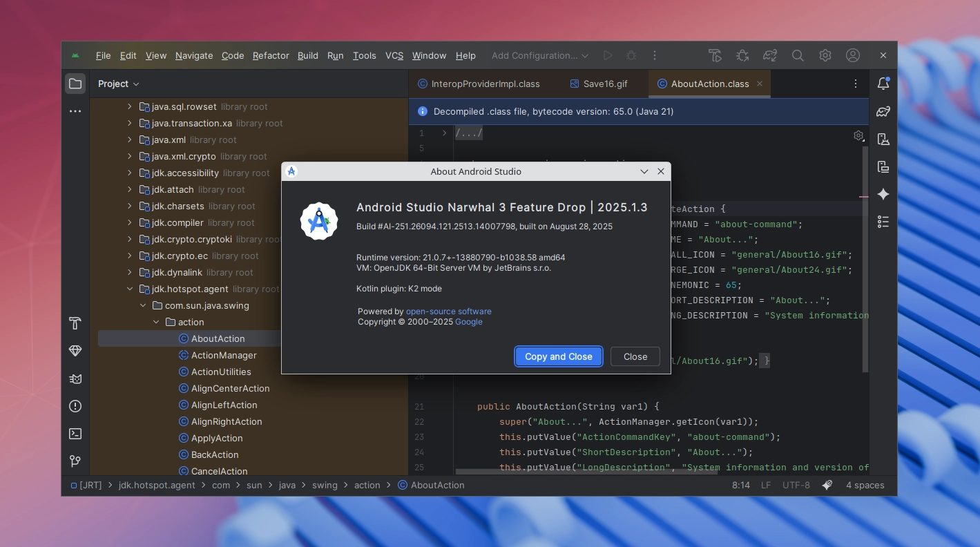The width and height of the screenshot is (980, 547).
Task: Open the Logcat panel
Action: [76, 378]
